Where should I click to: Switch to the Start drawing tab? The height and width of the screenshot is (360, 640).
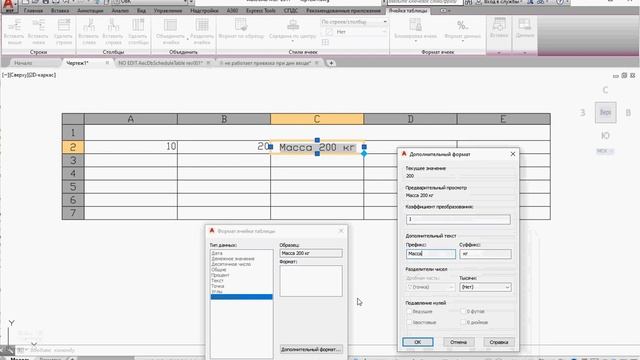(23, 63)
